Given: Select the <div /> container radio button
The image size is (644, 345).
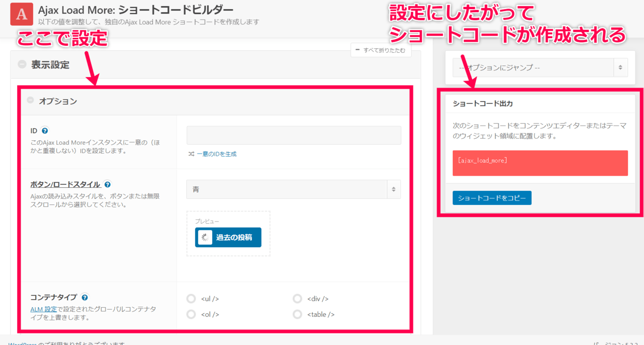Looking at the screenshot, I should tap(297, 299).
